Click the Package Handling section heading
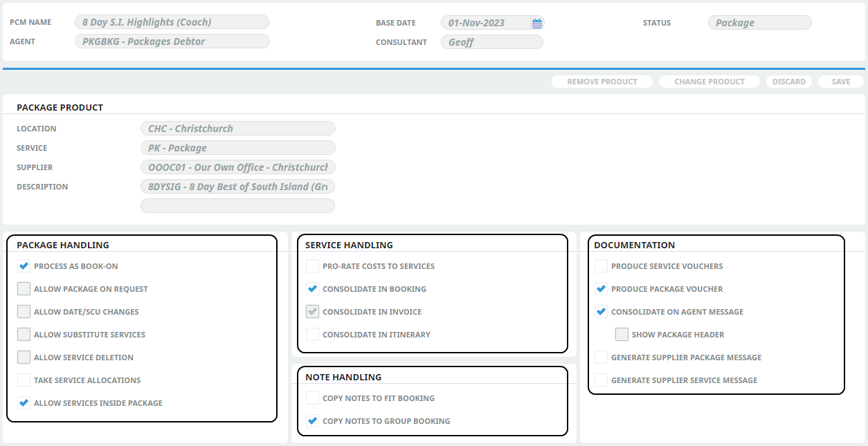This screenshot has height=446, width=868. click(x=63, y=245)
